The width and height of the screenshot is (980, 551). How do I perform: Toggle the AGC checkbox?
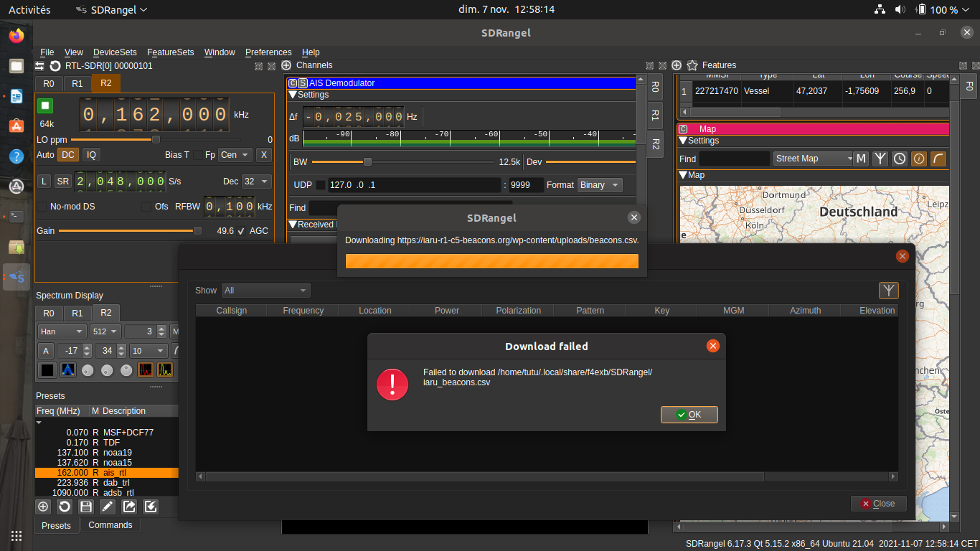[242, 231]
